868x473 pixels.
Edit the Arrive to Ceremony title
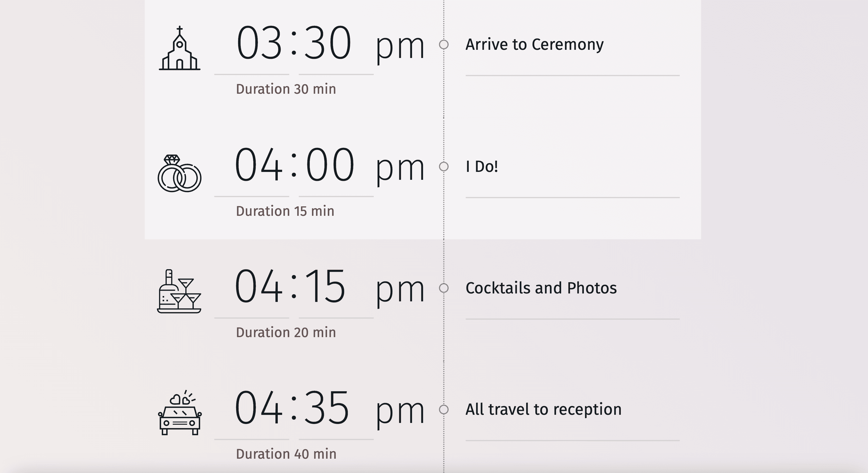[534, 44]
